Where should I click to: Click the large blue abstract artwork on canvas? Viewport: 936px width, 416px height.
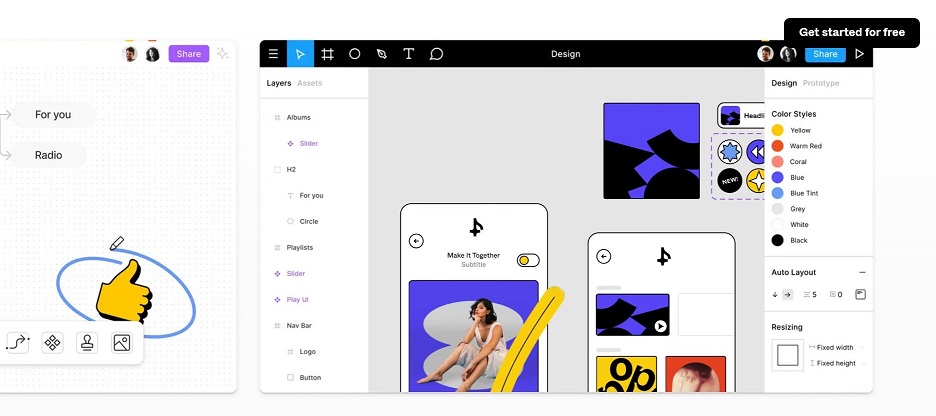tap(651, 151)
